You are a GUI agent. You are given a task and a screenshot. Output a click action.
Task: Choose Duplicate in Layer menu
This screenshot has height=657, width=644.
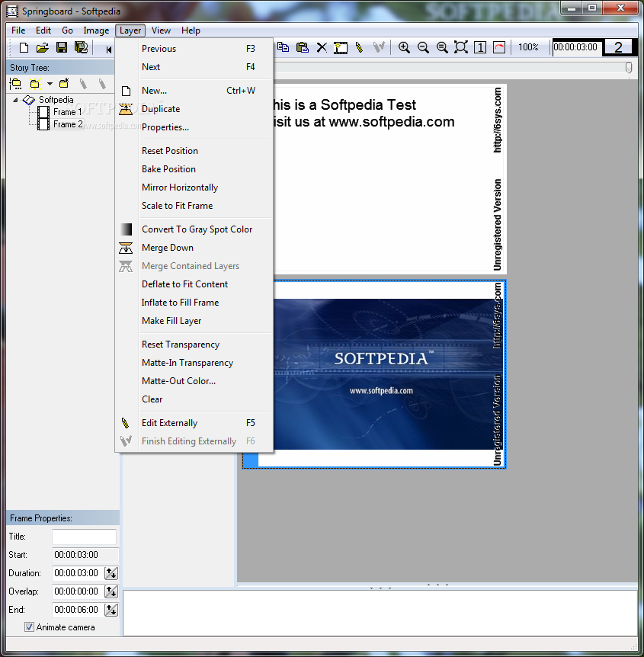194,109
